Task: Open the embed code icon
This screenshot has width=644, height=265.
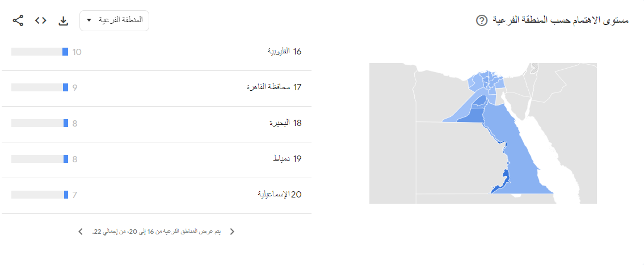Action: [x=40, y=21]
